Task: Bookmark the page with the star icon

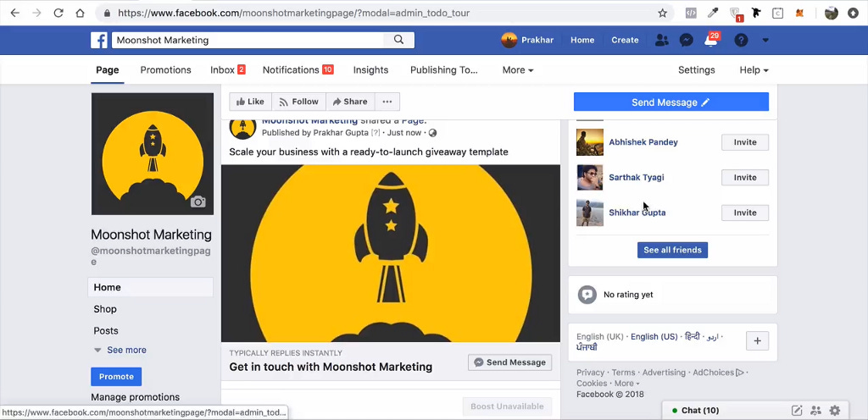Action: click(662, 13)
